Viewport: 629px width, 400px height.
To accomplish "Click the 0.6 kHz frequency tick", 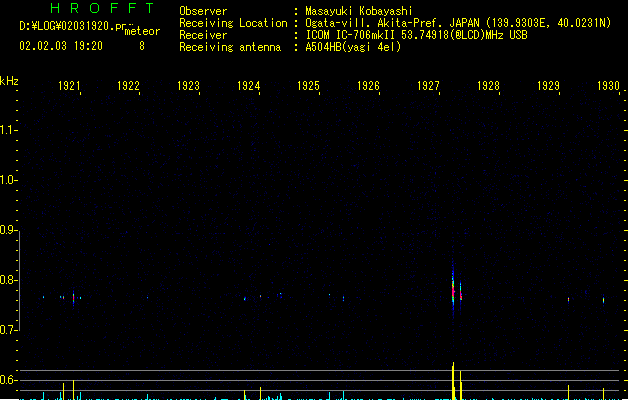I will click(8, 380).
